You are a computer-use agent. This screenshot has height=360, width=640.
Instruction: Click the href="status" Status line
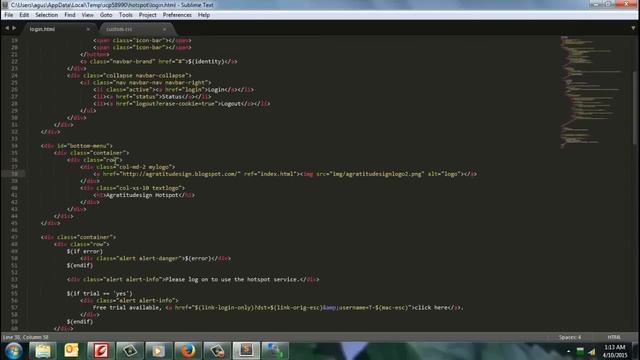[152, 97]
